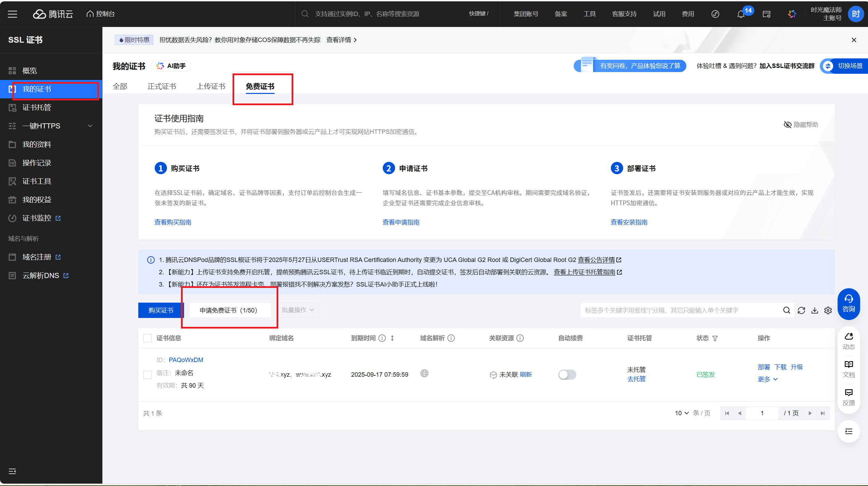Open the 咨询 support headset button
Image resolution: width=868 pixels, height=486 pixels.
pos(849,303)
